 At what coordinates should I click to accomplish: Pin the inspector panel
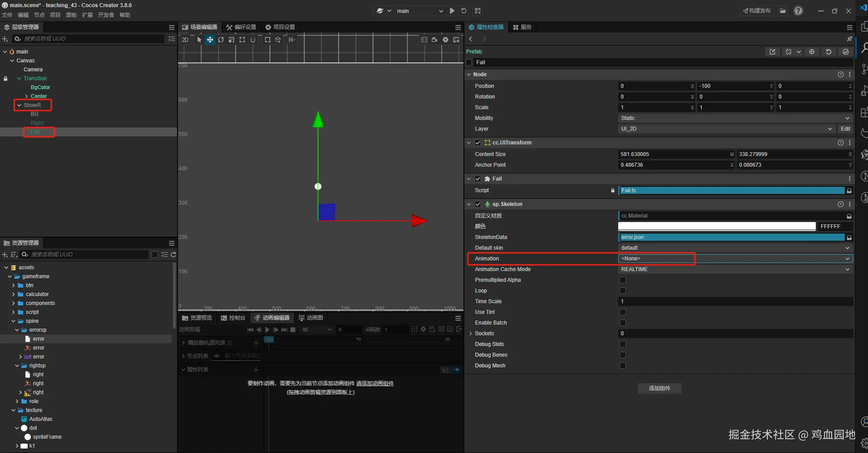(849, 39)
